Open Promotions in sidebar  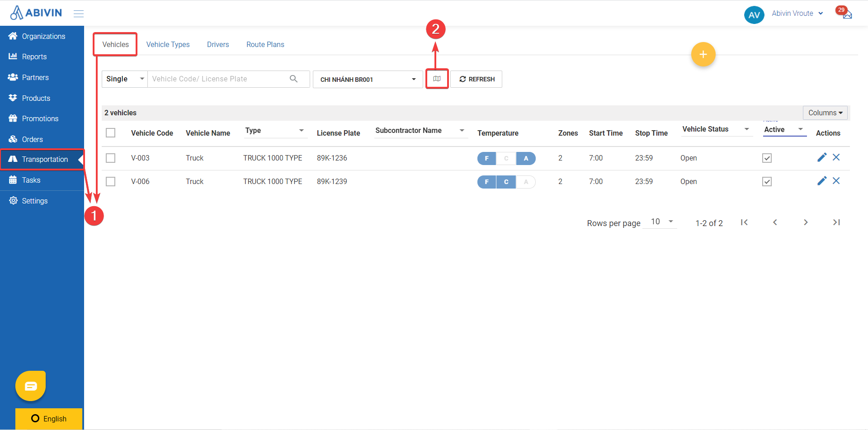point(42,118)
